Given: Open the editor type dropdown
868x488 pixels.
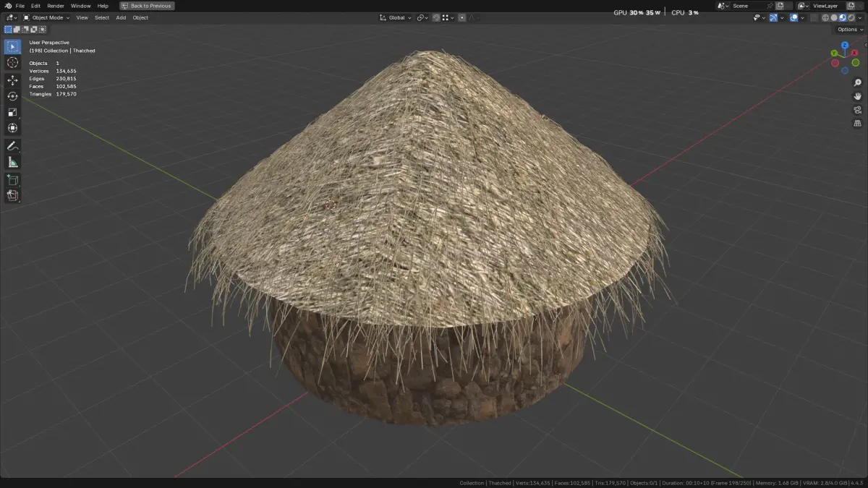Looking at the screenshot, I should [x=12, y=17].
